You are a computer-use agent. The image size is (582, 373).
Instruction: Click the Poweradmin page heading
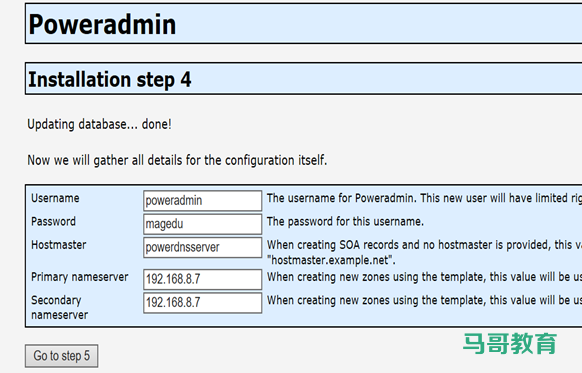[102, 24]
